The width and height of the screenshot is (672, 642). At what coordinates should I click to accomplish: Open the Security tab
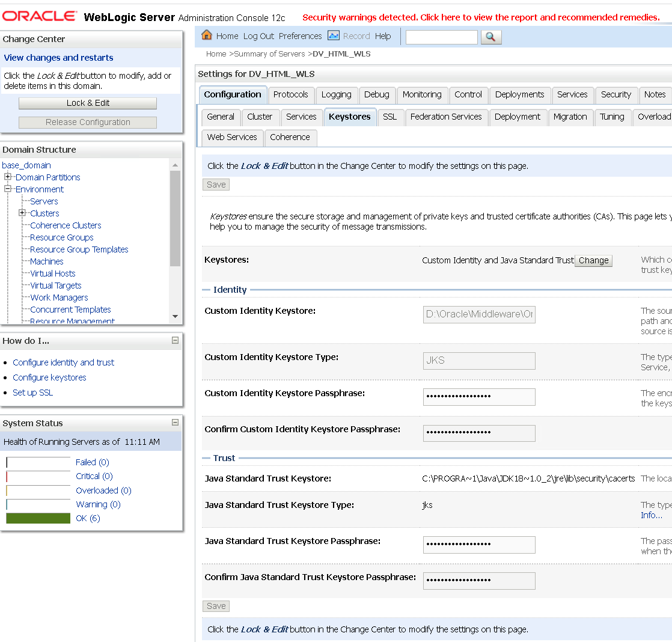tap(616, 95)
